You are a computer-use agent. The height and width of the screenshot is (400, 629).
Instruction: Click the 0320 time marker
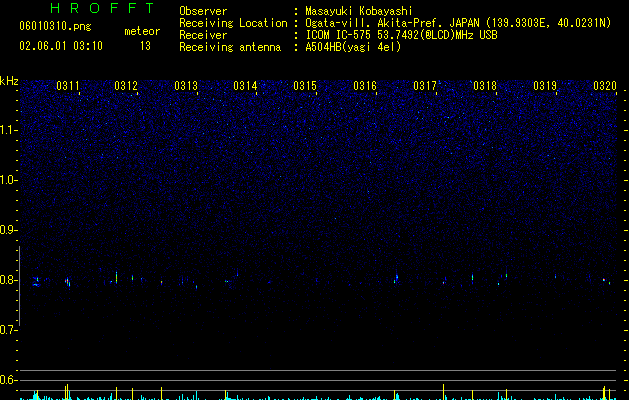(x=605, y=86)
